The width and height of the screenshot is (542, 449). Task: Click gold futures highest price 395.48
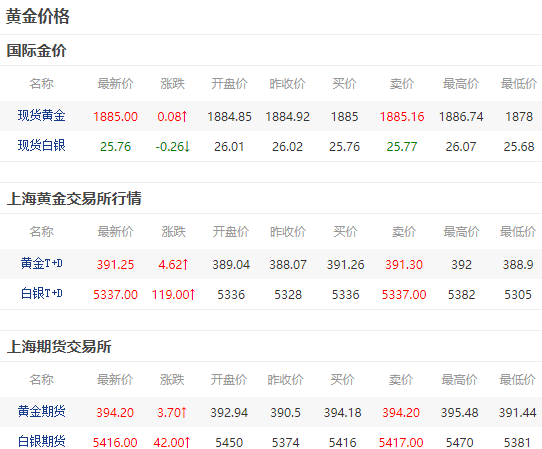pyautogui.click(x=460, y=413)
